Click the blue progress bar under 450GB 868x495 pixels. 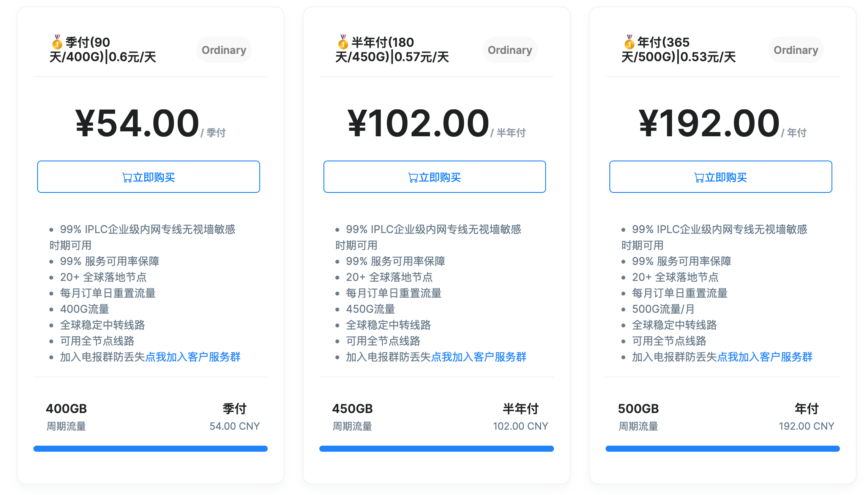coord(437,449)
